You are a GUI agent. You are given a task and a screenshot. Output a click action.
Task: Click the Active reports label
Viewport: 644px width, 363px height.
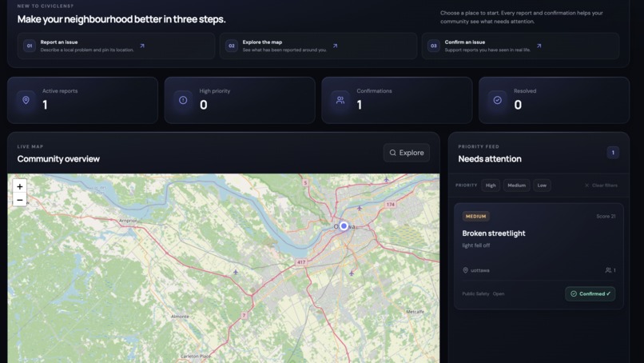click(60, 91)
